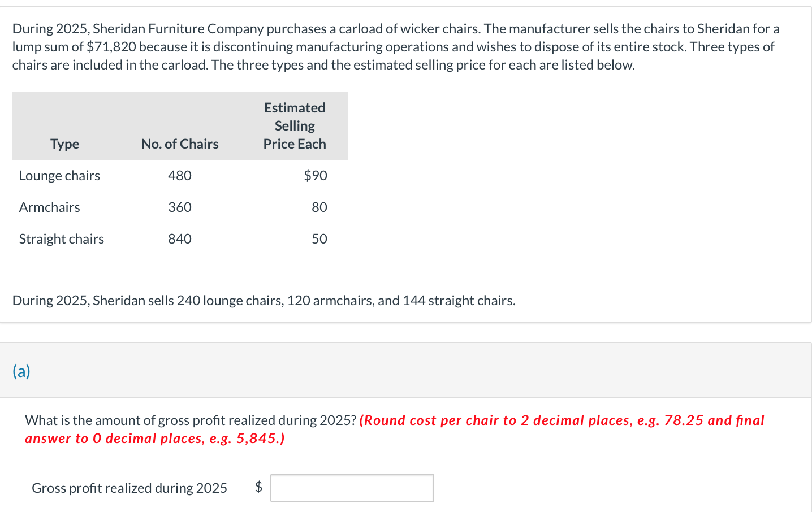Viewport: 812px width, 512px height.
Task: Click the gross profit answer input field
Action: tap(351, 487)
